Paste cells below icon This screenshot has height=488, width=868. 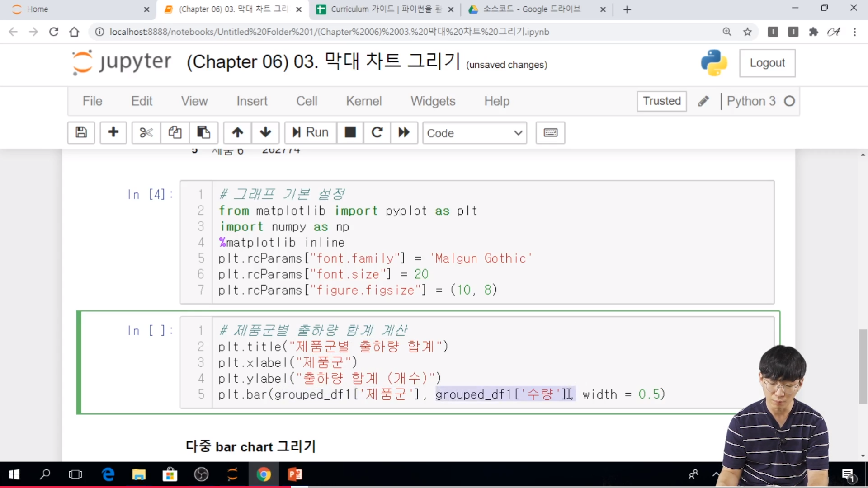tap(203, 132)
